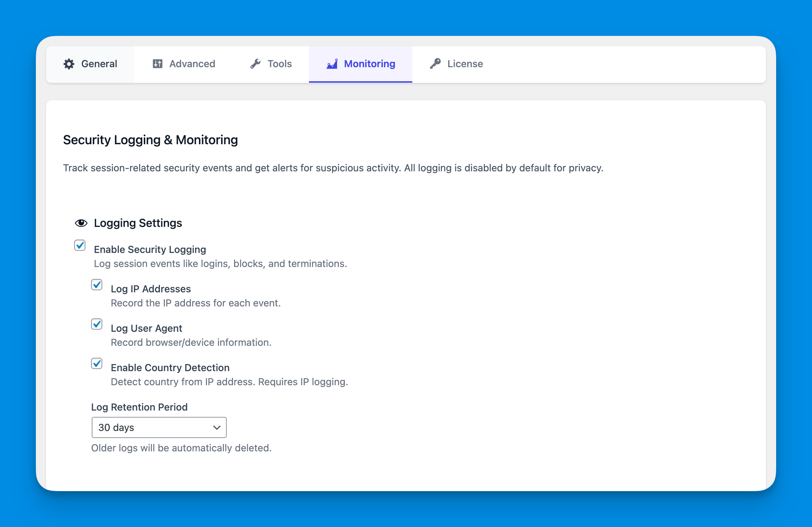Click the wrench icon beside Tools

tap(256, 64)
